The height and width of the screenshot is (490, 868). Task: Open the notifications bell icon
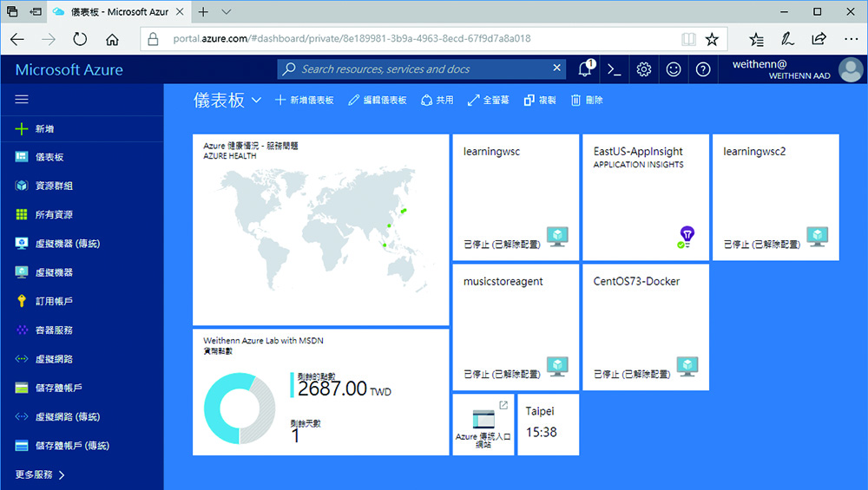point(586,69)
